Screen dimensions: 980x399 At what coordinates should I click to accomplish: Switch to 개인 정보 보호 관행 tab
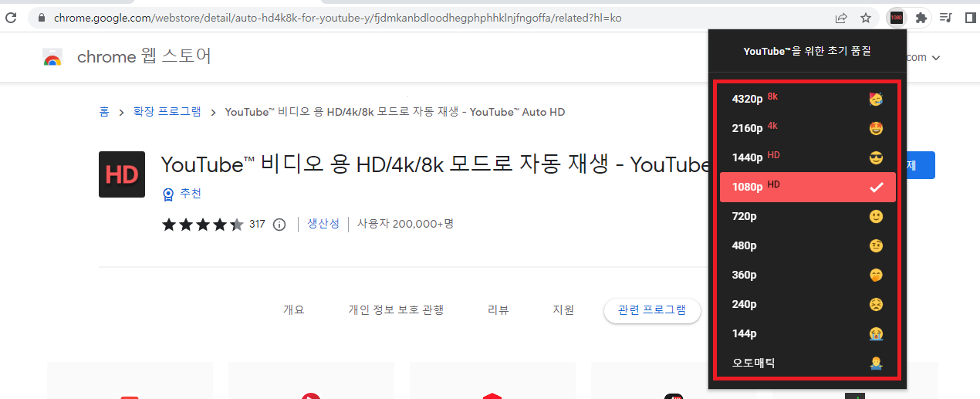pos(396,310)
